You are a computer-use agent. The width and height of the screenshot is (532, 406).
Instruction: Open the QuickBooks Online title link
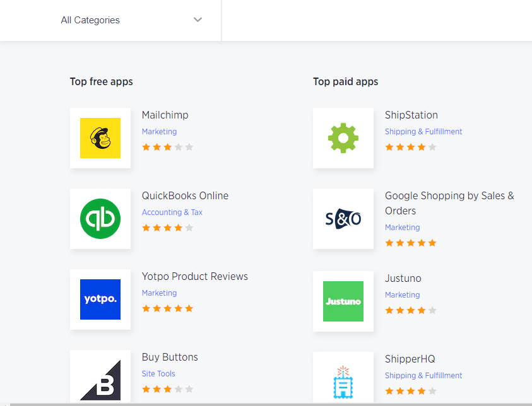[185, 195]
